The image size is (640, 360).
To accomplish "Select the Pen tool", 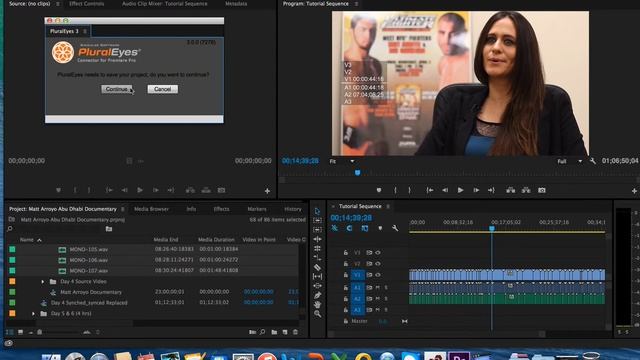I will point(317,295).
